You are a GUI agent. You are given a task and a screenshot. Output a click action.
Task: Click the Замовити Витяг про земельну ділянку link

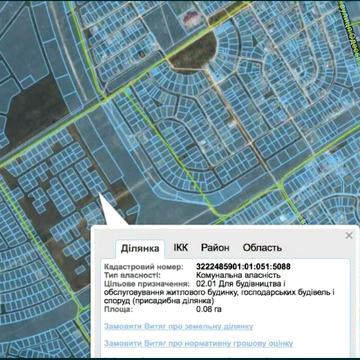[178, 326]
